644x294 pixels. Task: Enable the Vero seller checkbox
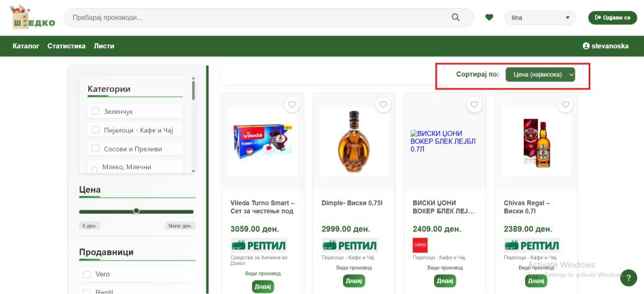(86, 274)
